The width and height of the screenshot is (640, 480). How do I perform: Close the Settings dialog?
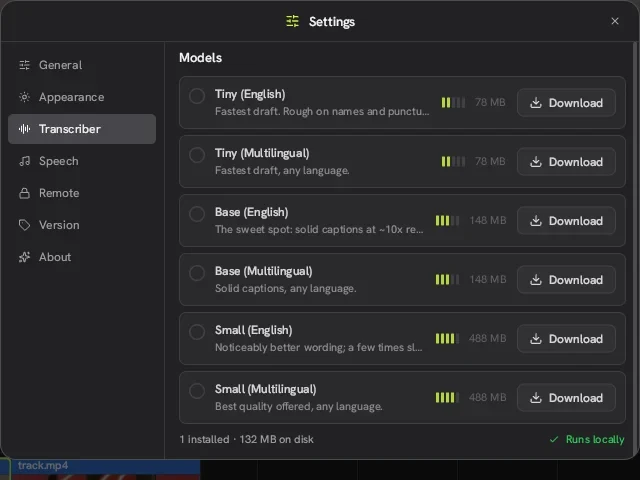(x=615, y=21)
